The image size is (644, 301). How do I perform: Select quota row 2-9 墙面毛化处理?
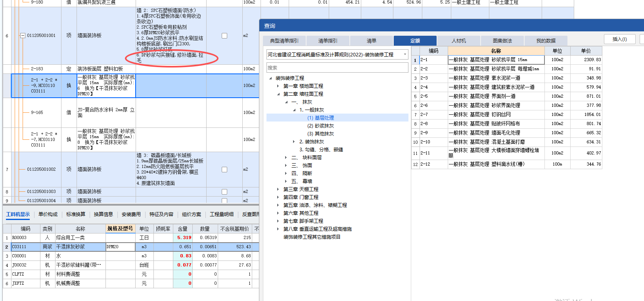(x=507, y=133)
